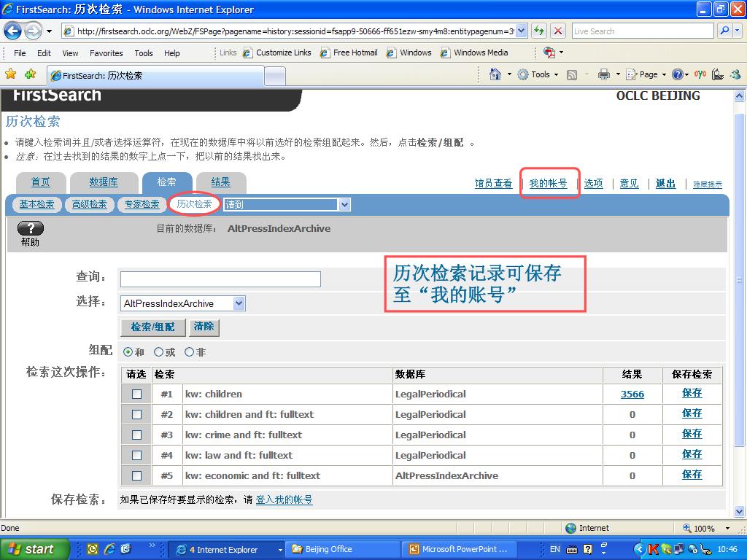The image size is (747, 560).
Task: Click the EN language indicator
Action: pyautogui.click(x=555, y=549)
